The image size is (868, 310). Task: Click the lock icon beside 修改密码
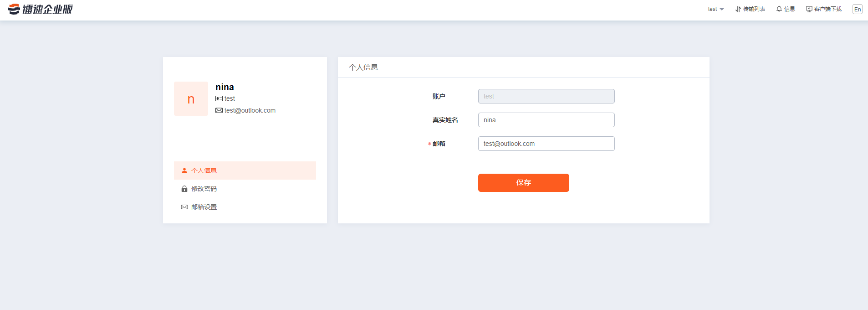tap(184, 189)
